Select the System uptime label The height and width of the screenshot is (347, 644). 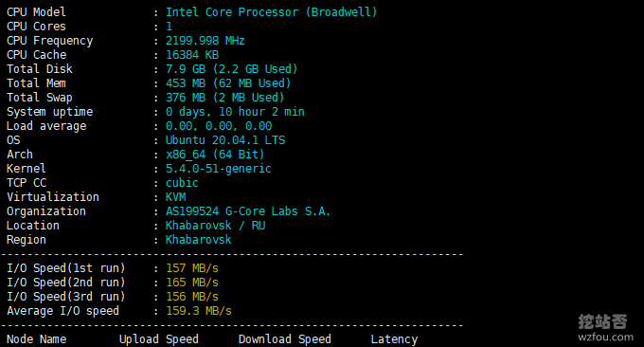click(x=49, y=112)
